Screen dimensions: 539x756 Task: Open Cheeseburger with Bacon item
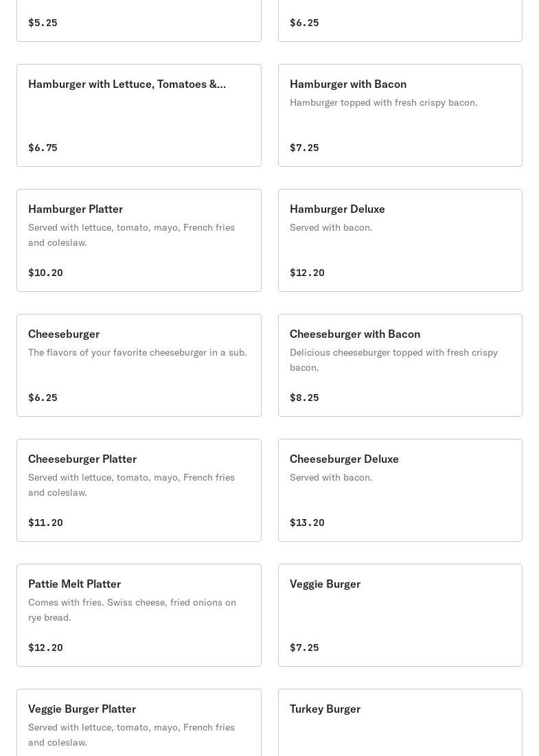tap(400, 365)
